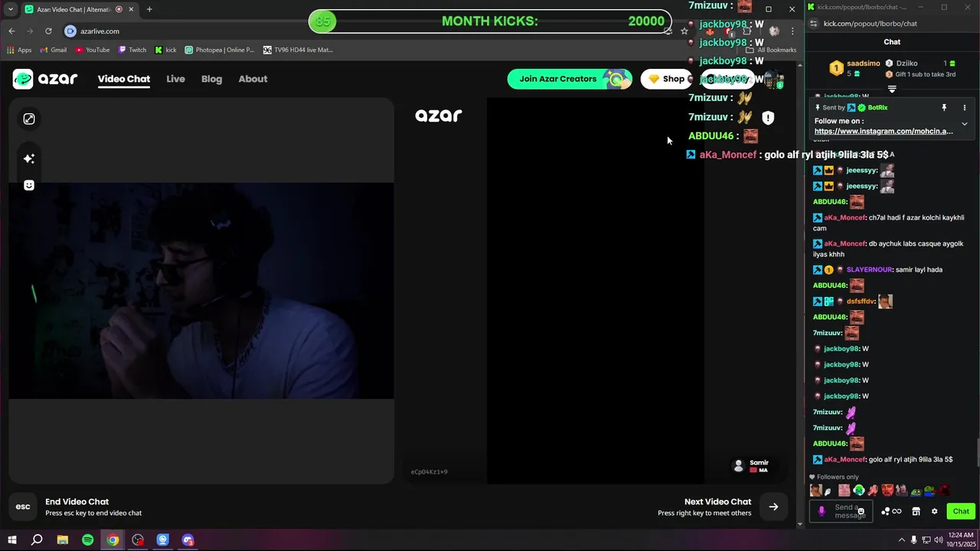Click SLAYERNOUR username in chat
The height and width of the screenshot is (551, 980).
869,269
